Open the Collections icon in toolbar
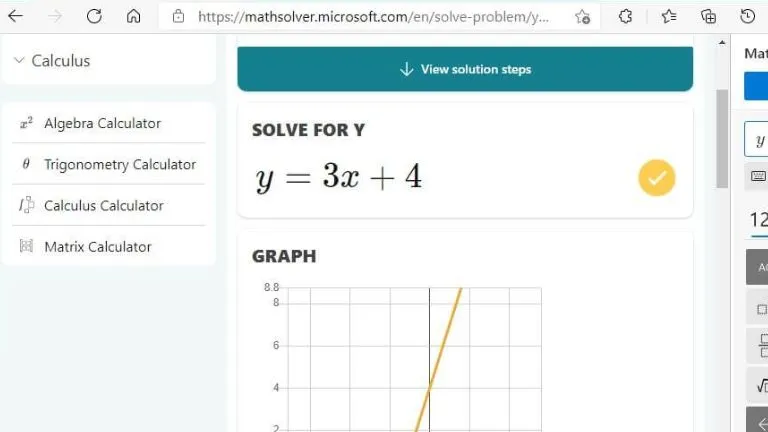This screenshot has height=432, width=768. (x=708, y=17)
